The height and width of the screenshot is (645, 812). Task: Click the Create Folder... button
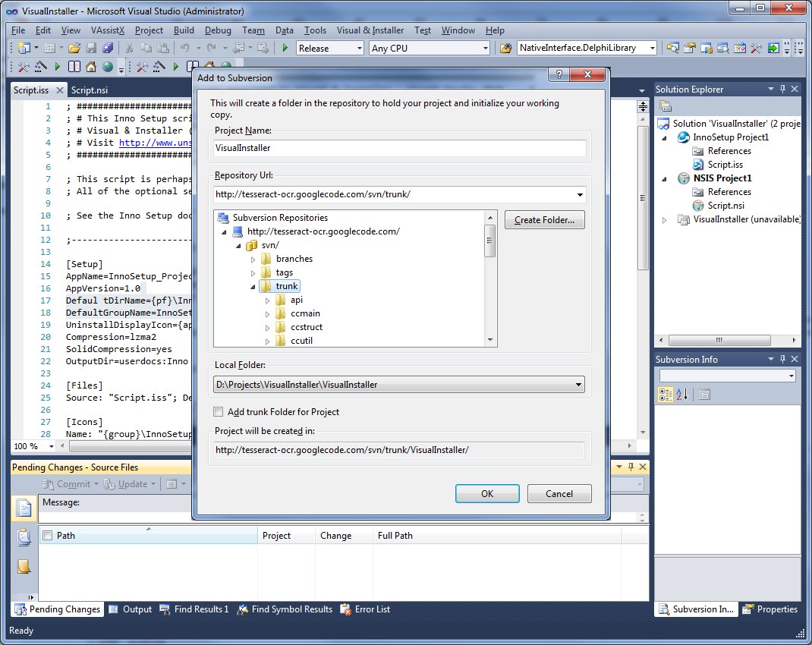point(545,219)
